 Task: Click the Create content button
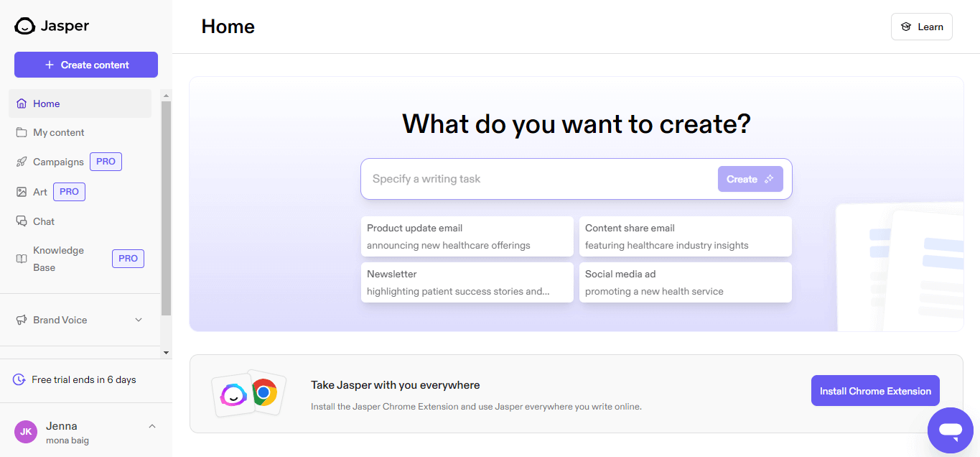[x=86, y=65]
